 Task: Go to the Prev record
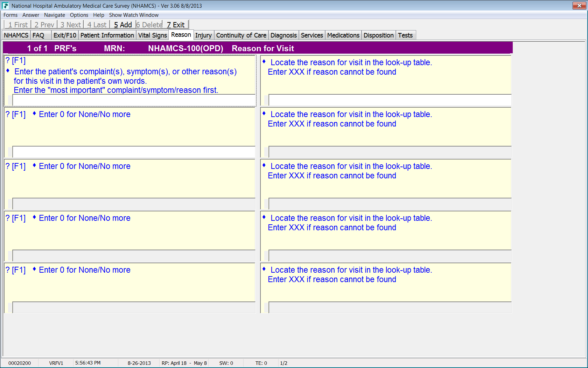(44, 25)
